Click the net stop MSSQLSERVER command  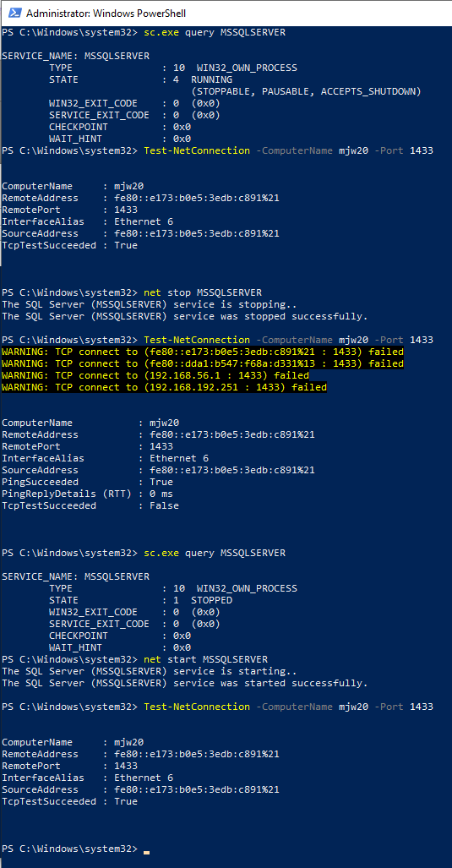click(x=203, y=292)
